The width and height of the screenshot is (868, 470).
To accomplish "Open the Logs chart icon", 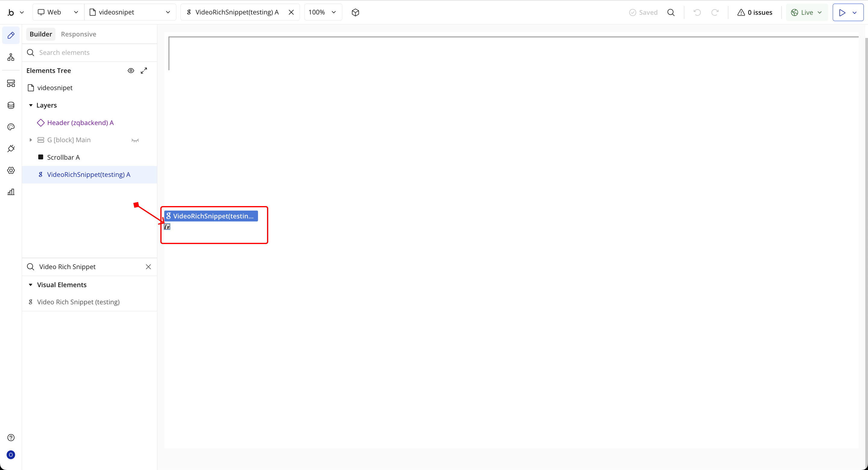I will pos(11,192).
